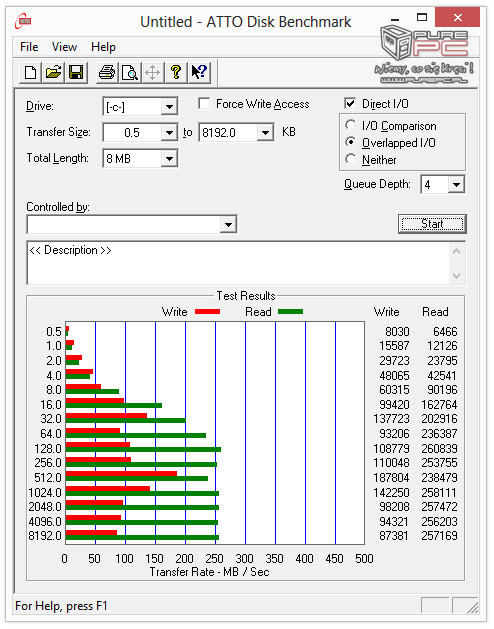494x629 pixels.
Task: Click the red Write legend swatch
Action: coord(207,311)
